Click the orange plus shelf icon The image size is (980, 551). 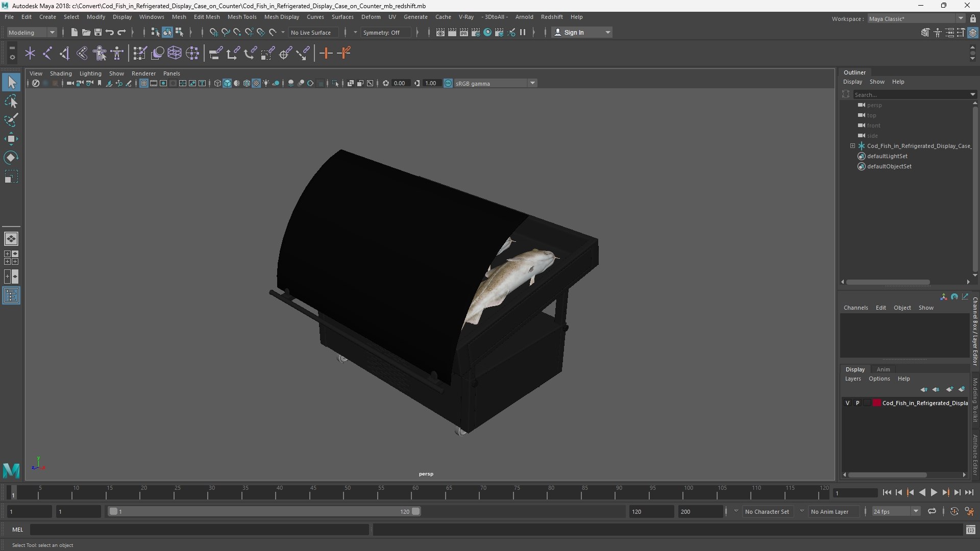[x=326, y=53]
